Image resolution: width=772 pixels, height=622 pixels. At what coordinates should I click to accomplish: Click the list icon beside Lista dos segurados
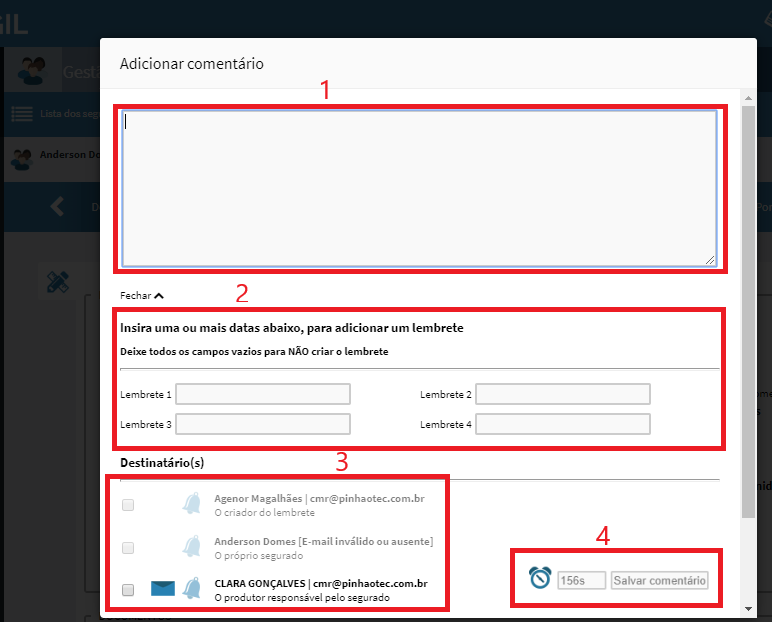click(22, 114)
